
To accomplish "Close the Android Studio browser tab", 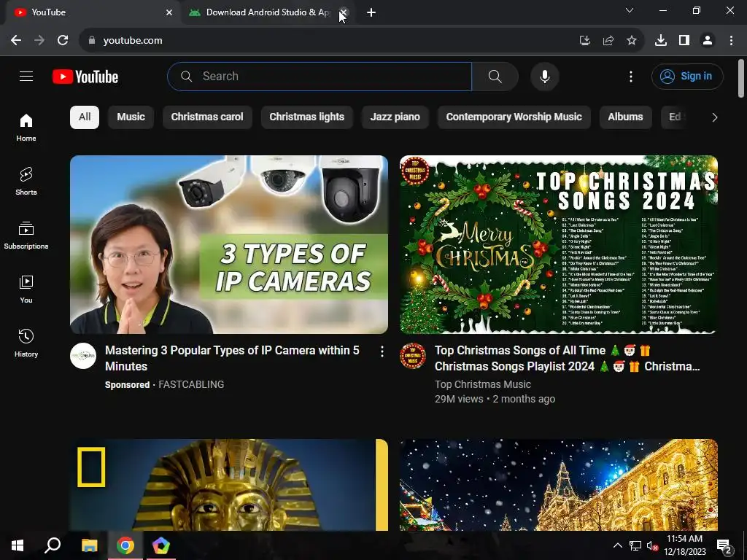I will click(x=344, y=12).
